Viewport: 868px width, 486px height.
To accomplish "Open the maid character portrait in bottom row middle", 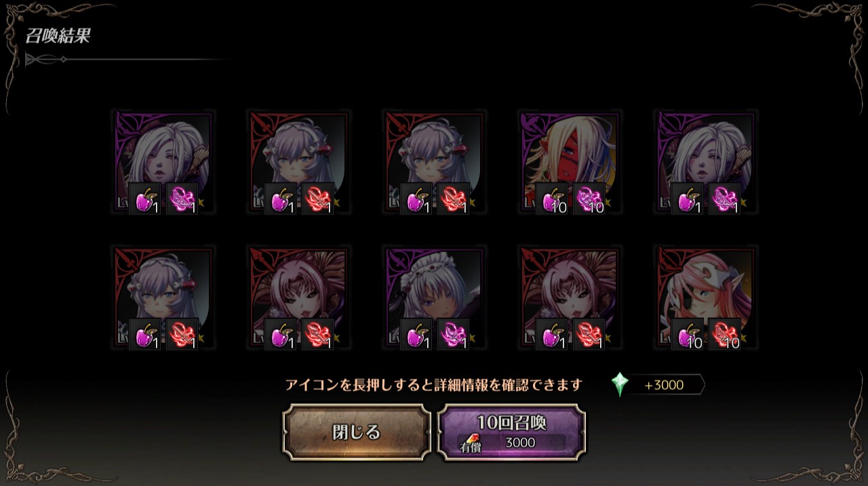I will pyautogui.click(x=435, y=298).
